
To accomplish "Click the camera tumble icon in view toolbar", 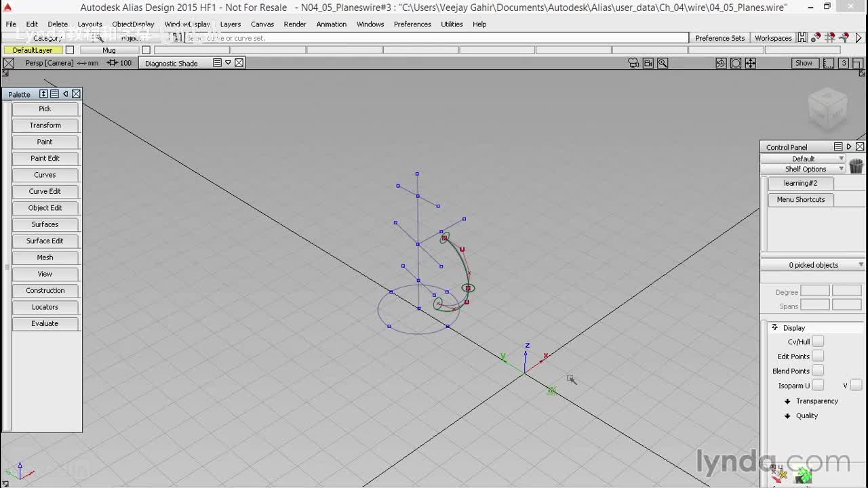I will (x=633, y=63).
